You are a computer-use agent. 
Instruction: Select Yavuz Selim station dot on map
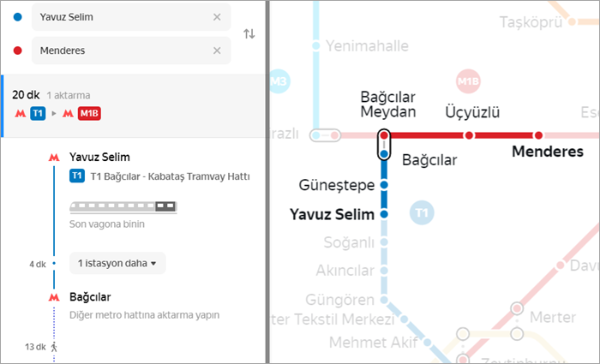(x=384, y=214)
